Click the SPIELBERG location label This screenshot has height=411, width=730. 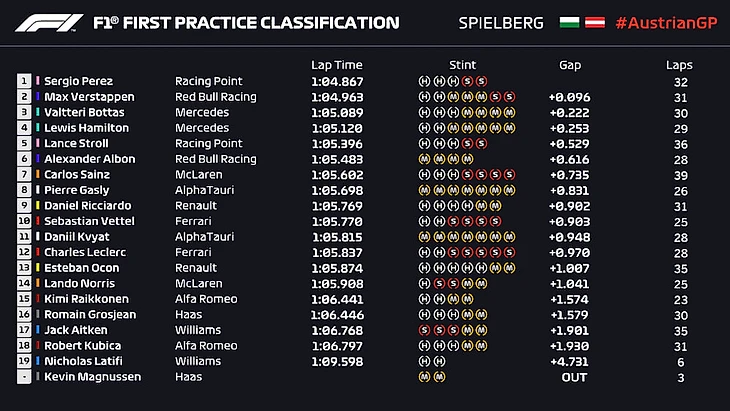(x=501, y=22)
